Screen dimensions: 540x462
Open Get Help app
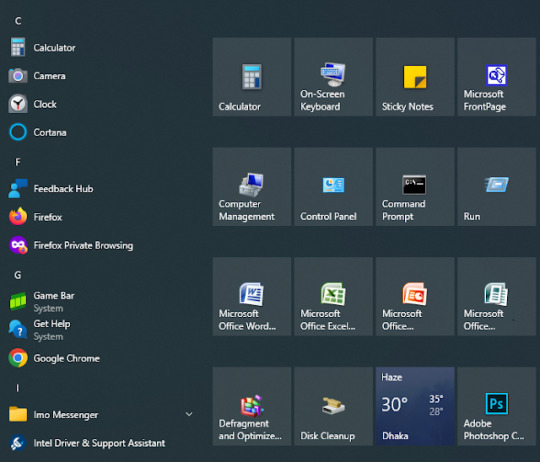coord(100,330)
